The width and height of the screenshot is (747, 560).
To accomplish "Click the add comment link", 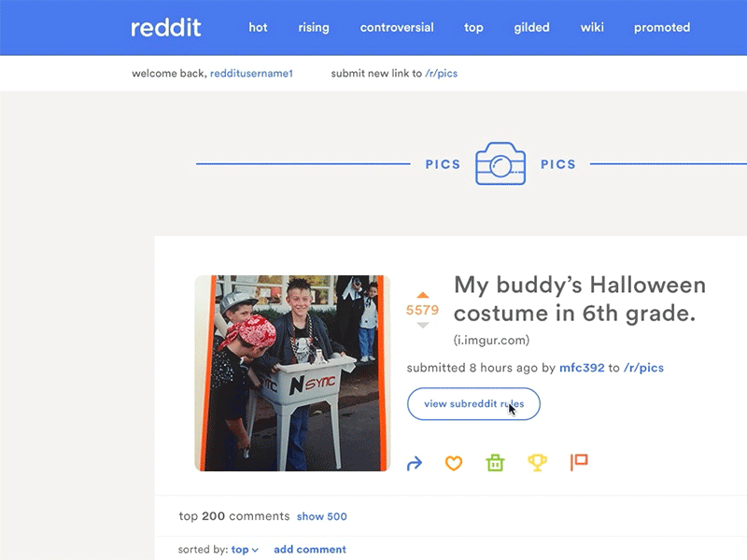I will pyautogui.click(x=310, y=550).
